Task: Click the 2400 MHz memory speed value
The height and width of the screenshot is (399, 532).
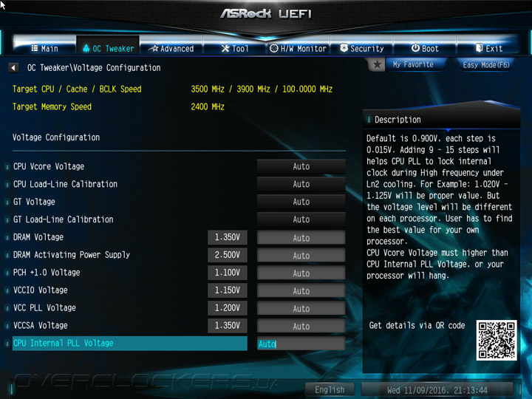Action: 208,107
